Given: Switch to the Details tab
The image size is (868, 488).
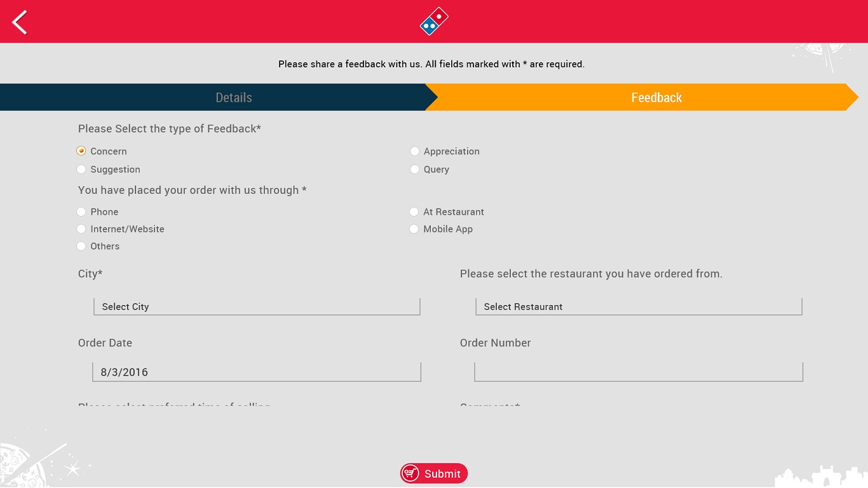Looking at the screenshot, I should [233, 98].
